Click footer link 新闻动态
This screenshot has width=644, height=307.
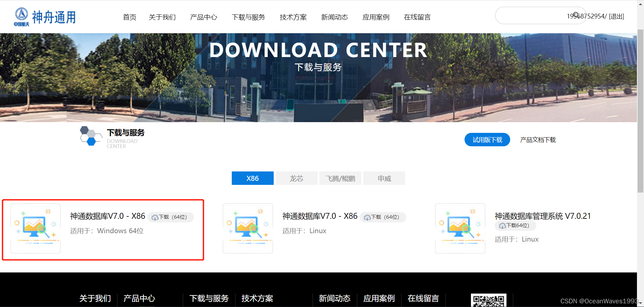tap(334, 298)
